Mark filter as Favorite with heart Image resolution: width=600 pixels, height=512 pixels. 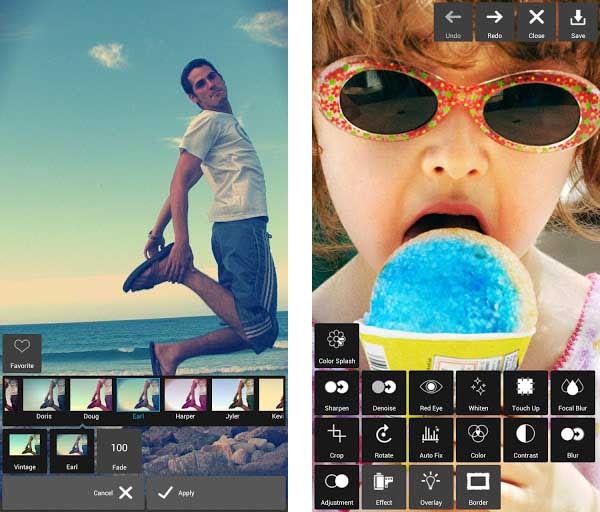pyautogui.click(x=22, y=352)
